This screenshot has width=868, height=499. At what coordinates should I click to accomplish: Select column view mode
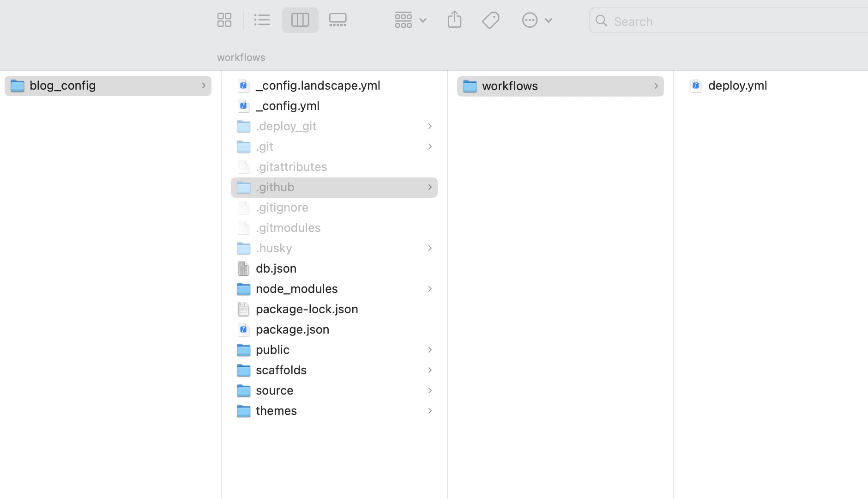coord(300,20)
